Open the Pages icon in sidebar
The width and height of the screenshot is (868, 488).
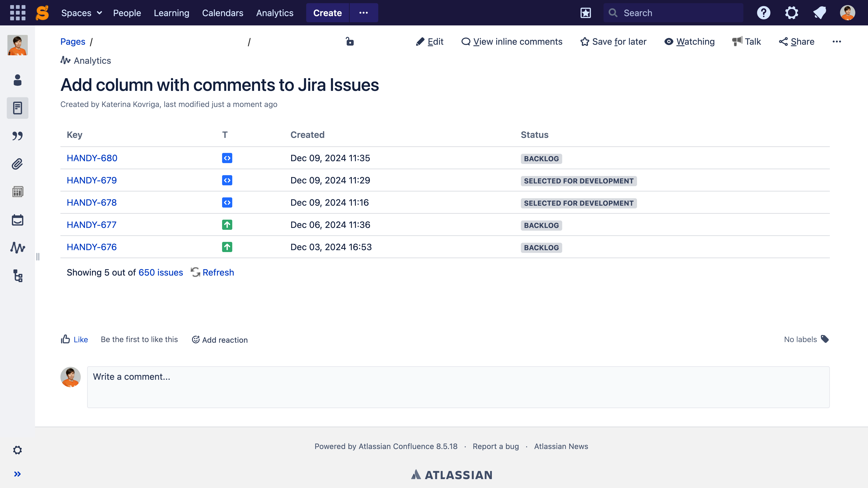pos(18,108)
